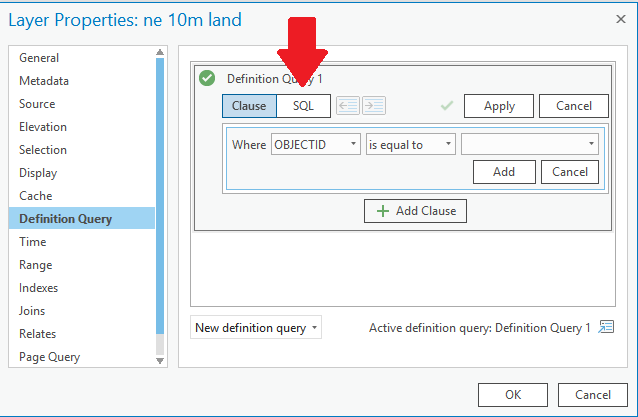Image resolution: width=638 pixels, height=417 pixels.
Task: Open the 'is equal to' operator dropdown
Action: tap(411, 144)
